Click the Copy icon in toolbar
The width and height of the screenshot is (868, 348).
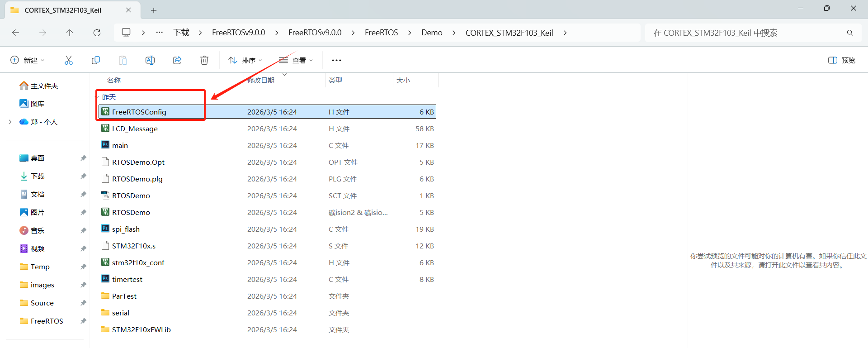tap(96, 60)
